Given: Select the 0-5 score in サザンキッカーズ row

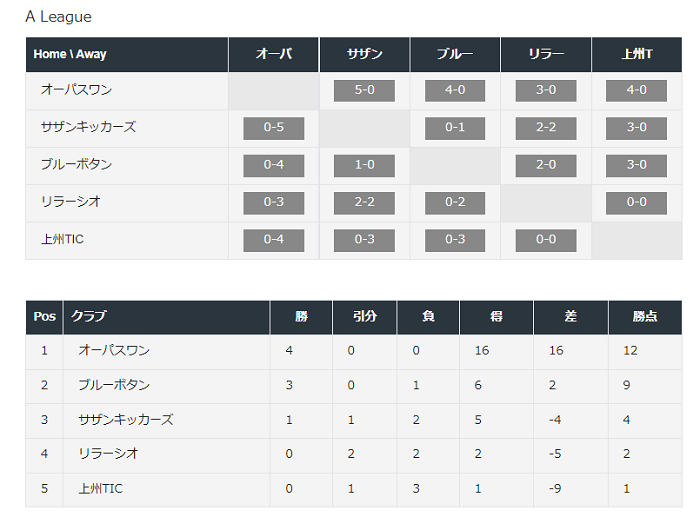Looking at the screenshot, I should coord(274,128).
